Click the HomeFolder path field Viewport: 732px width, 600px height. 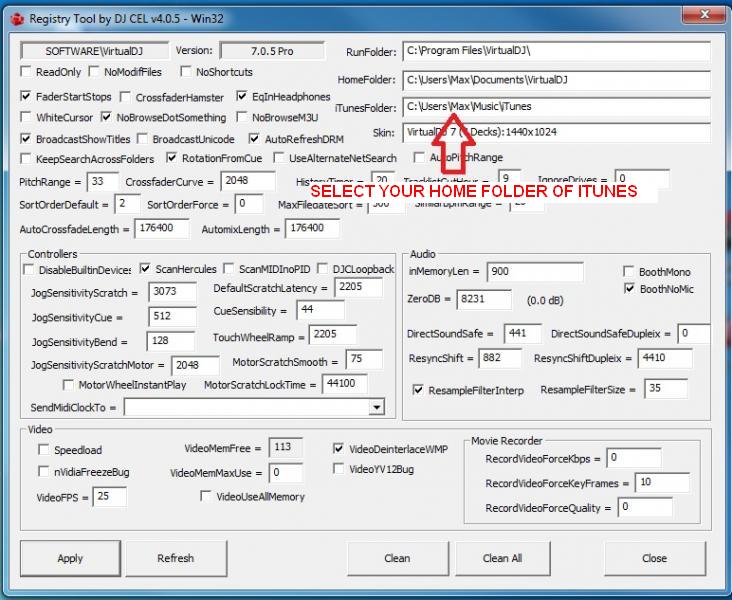click(x=556, y=80)
